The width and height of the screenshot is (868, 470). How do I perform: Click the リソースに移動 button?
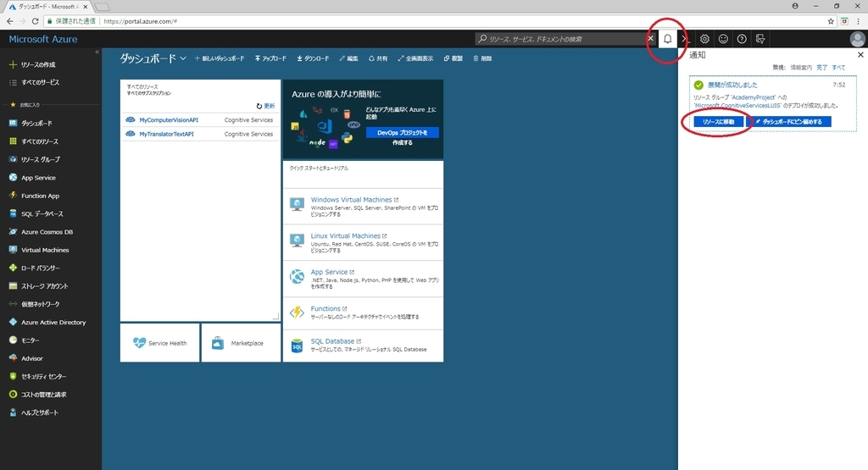pos(719,122)
